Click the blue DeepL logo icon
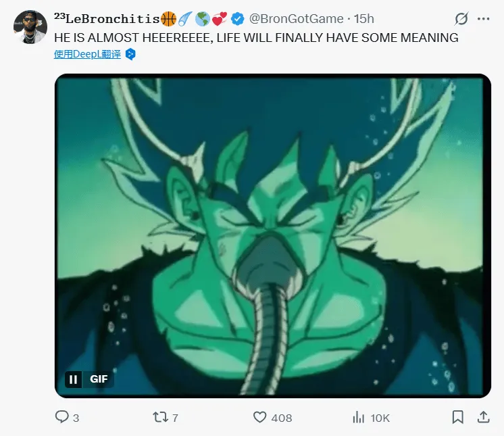Image resolution: width=504 pixels, height=436 pixels. point(130,54)
